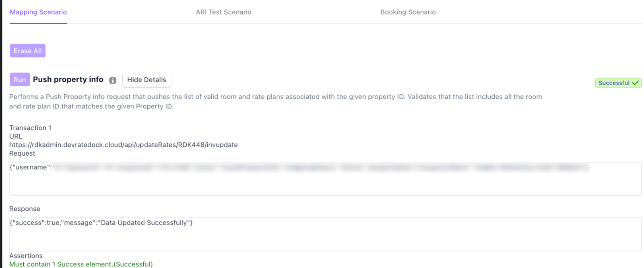This screenshot has height=268, width=644.
Task: Run the Push property info test
Action: (20, 79)
